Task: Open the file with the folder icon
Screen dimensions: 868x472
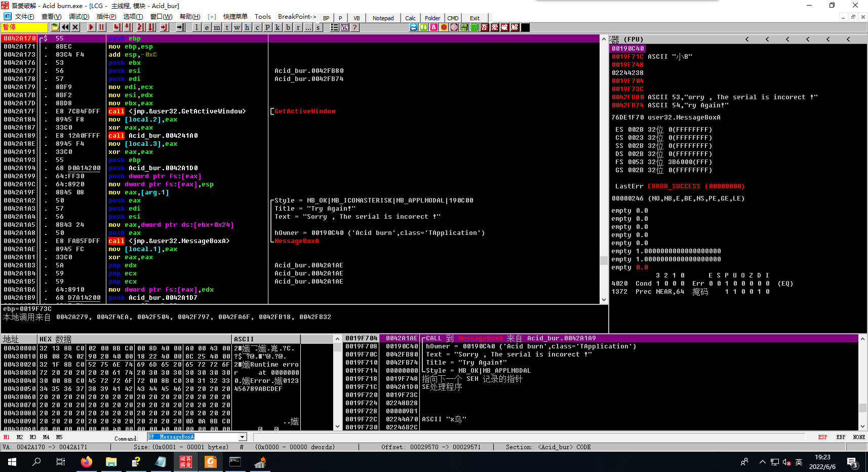Action: [x=55, y=27]
